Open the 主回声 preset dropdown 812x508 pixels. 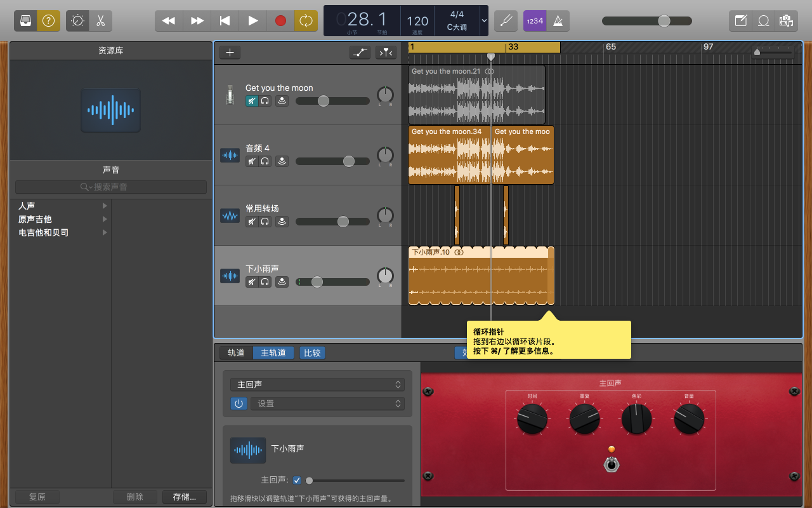pos(317,385)
